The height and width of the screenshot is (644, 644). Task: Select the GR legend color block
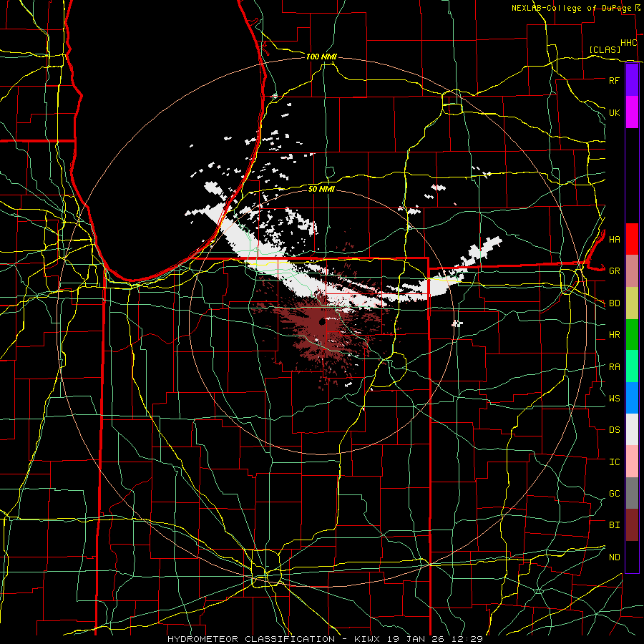[632, 270]
